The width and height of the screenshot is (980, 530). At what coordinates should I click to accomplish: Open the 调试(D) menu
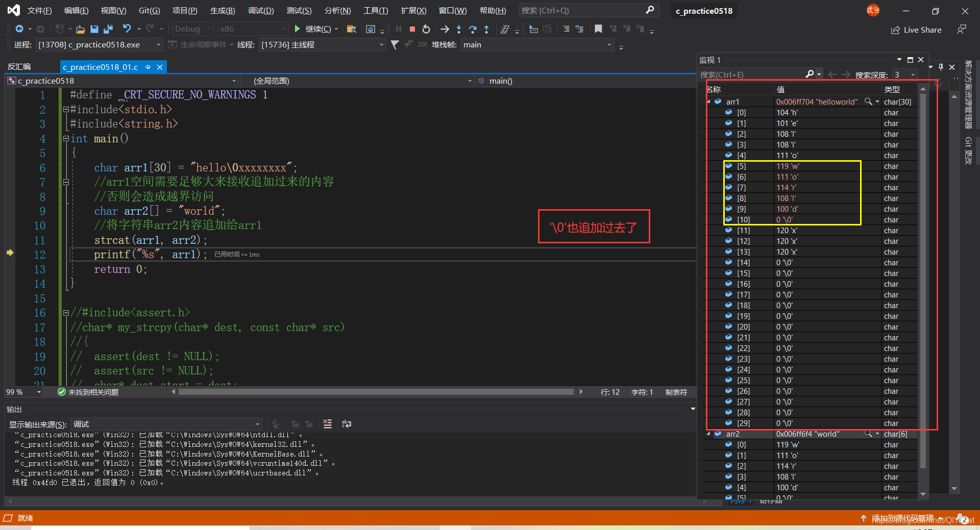[261, 11]
